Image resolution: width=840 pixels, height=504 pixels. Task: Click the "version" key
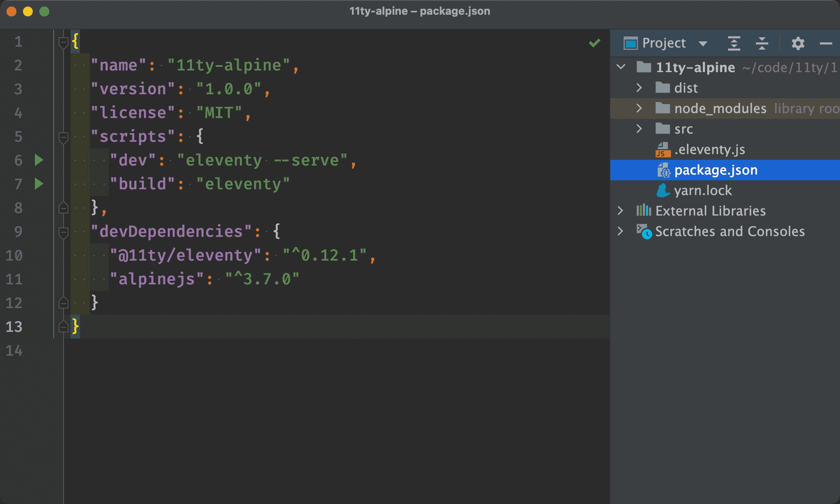pos(133,89)
